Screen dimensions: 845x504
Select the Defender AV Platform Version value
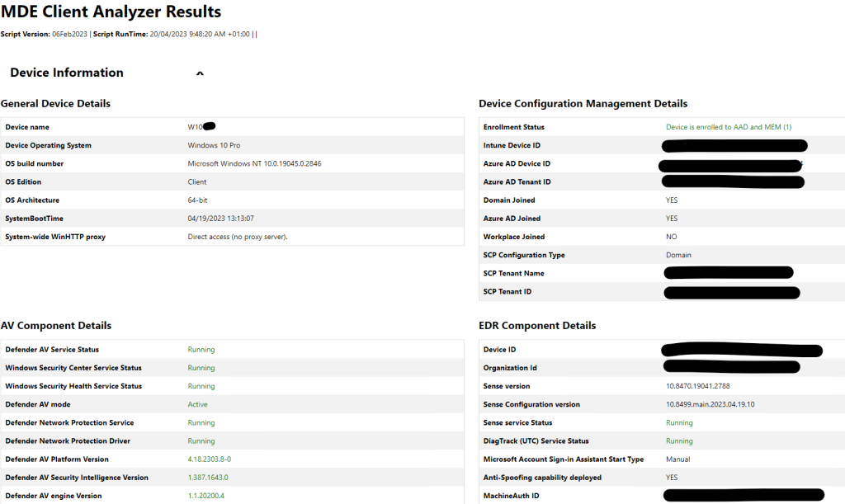(x=209, y=459)
